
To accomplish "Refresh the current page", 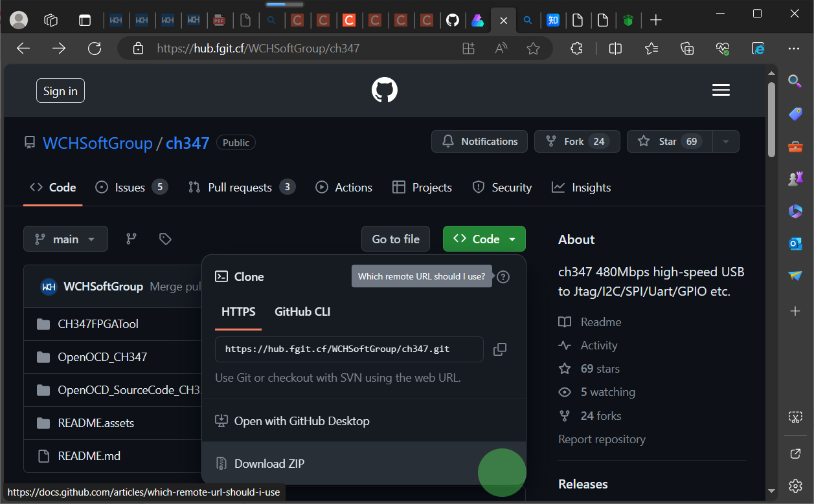I will coord(95,49).
